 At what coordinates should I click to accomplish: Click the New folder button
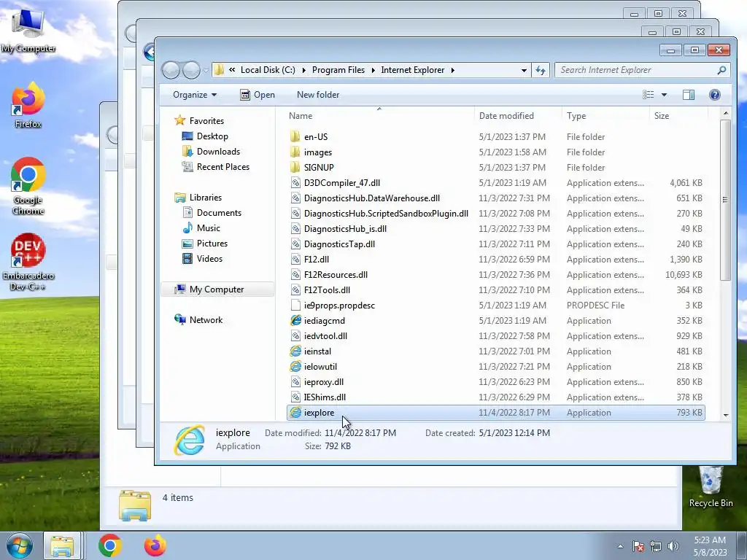(x=318, y=95)
